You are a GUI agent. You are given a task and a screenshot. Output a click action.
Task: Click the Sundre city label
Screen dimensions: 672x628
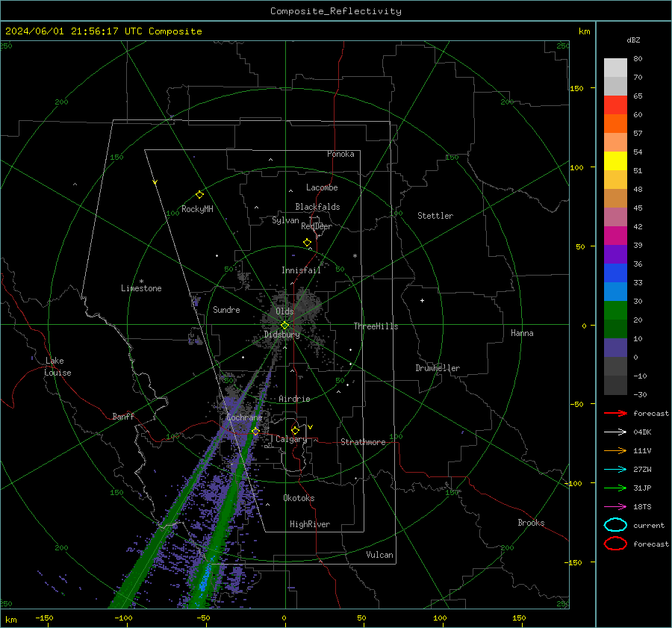[226, 310]
